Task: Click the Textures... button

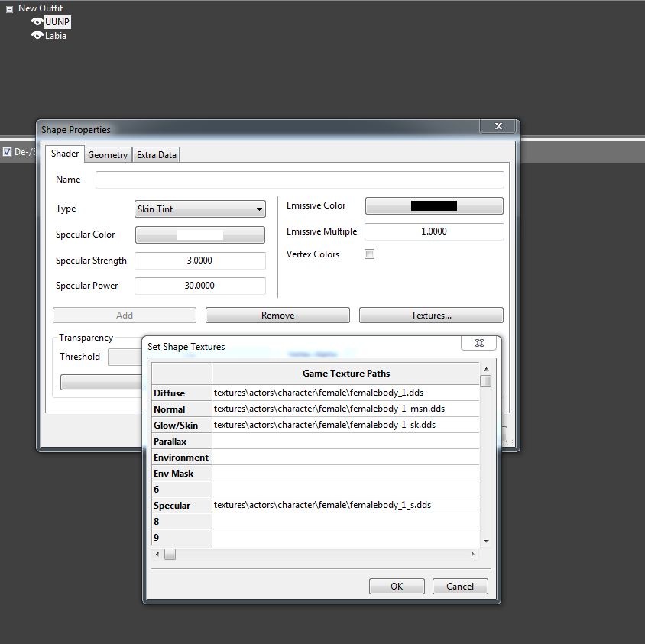Action: click(431, 316)
